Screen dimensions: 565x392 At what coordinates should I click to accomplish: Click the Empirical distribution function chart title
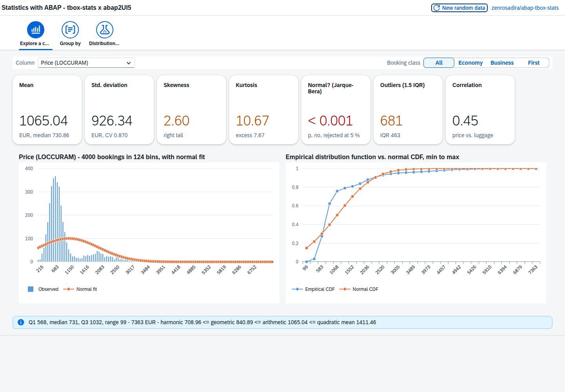pos(372,157)
